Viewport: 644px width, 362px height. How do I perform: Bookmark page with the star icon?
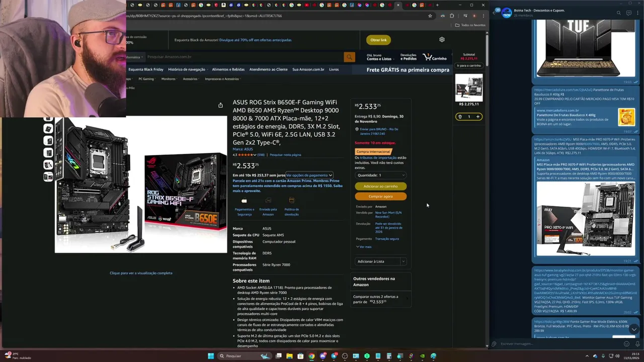click(x=430, y=16)
